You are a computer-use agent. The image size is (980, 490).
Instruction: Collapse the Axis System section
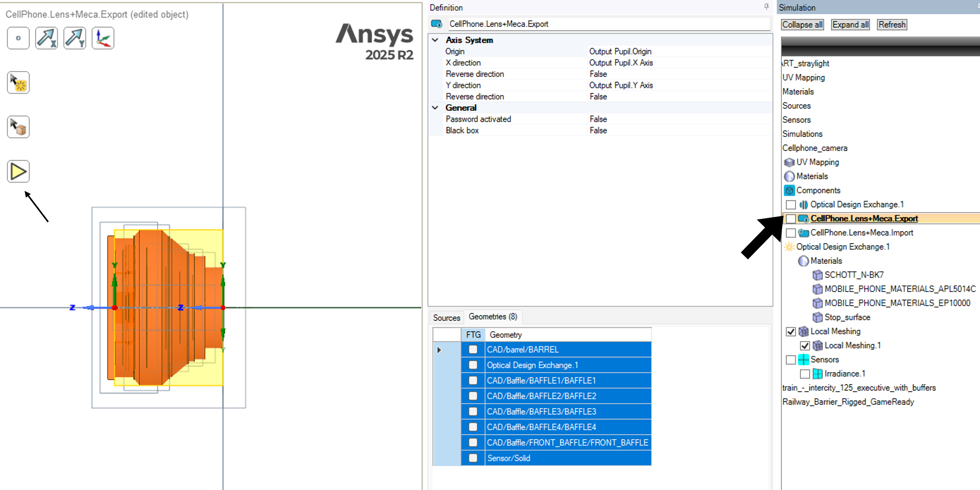coord(435,40)
